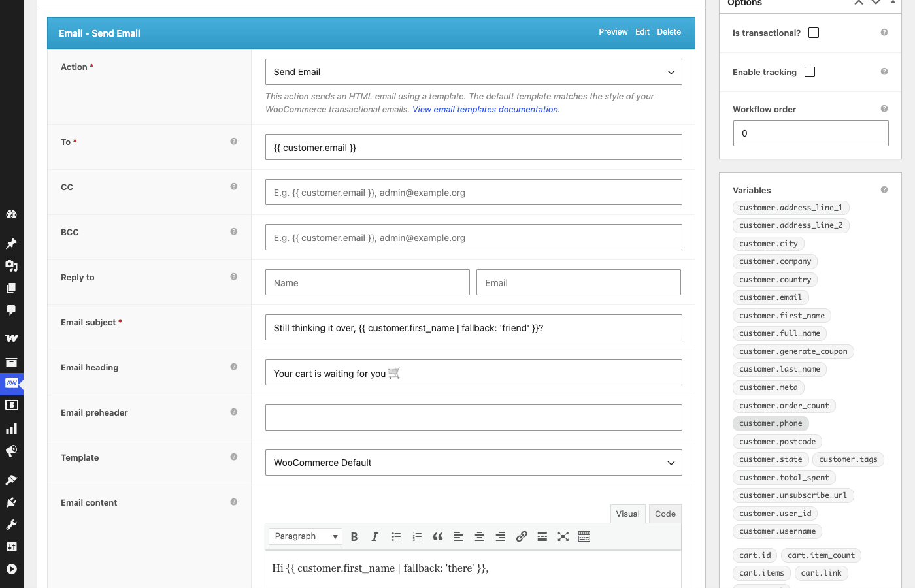
Task: Apply italic formatting in the email editor
Action: click(375, 536)
